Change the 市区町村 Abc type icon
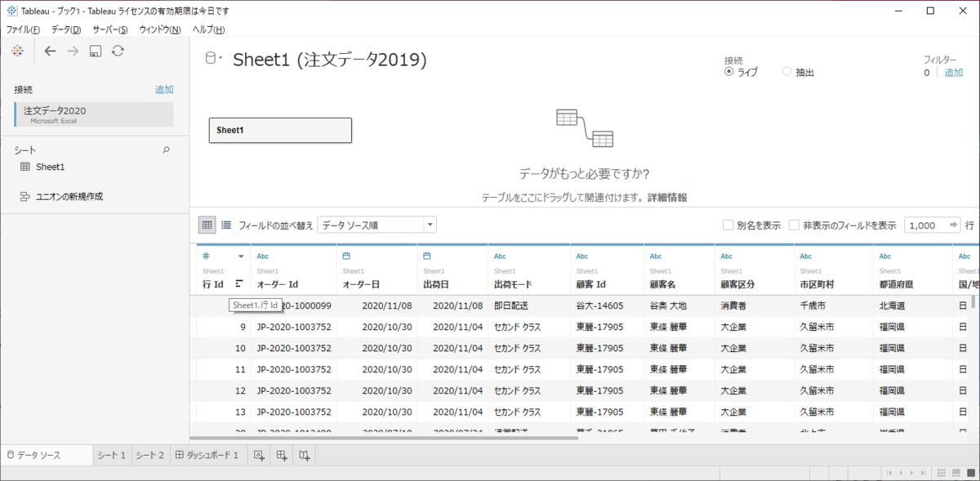The height and width of the screenshot is (481, 980). (x=805, y=256)
